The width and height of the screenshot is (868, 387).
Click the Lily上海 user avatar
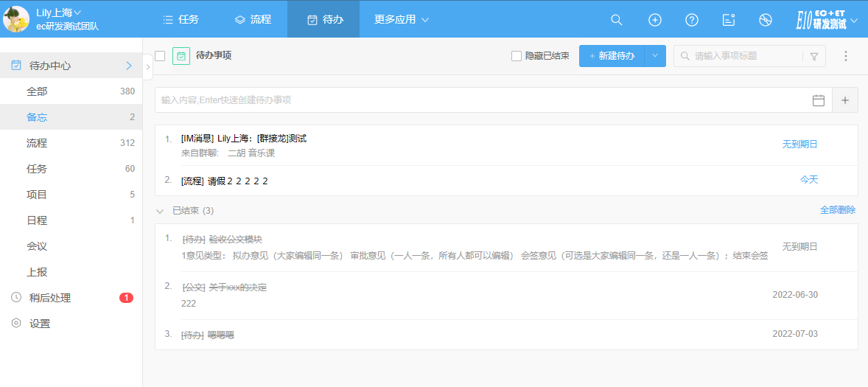coord(16,19)
